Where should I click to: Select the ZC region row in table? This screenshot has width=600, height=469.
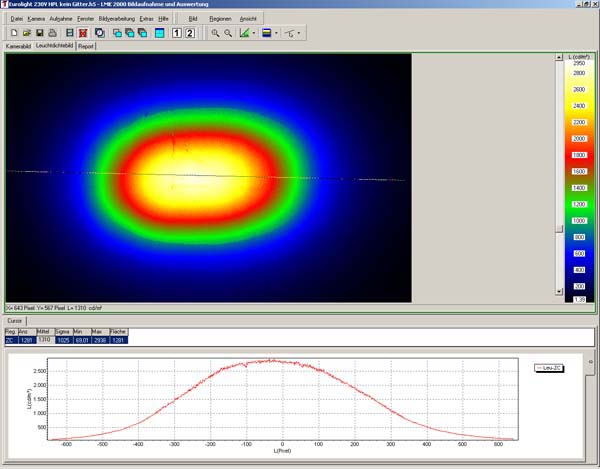click(10, 339)
